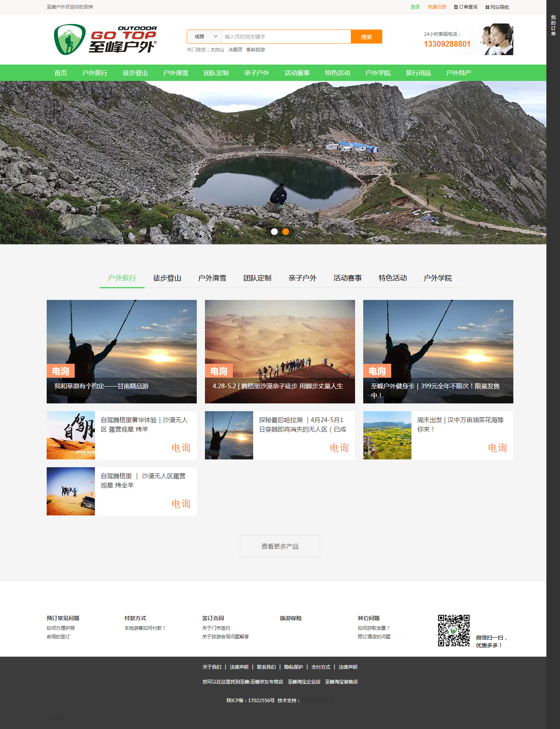Open the 合同的签订 help link
Viewport: 560px width, 729px height.
coord(58,636)
